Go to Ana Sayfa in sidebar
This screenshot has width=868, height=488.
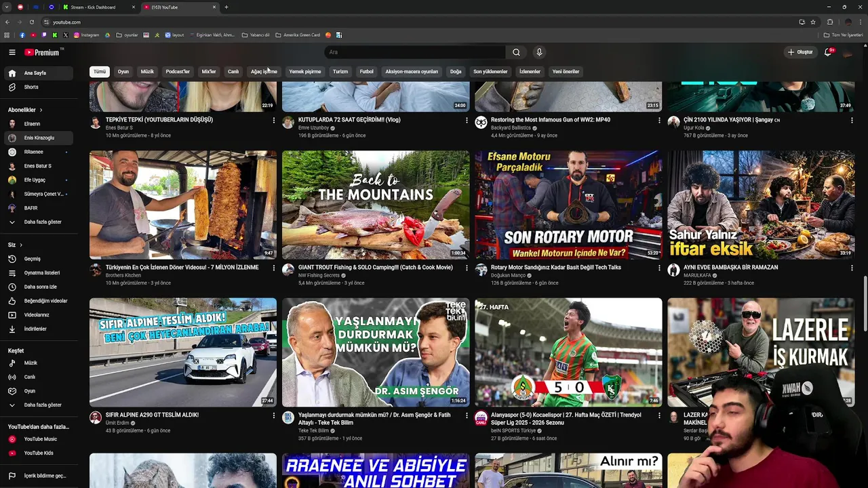click(x=39, y=73)
